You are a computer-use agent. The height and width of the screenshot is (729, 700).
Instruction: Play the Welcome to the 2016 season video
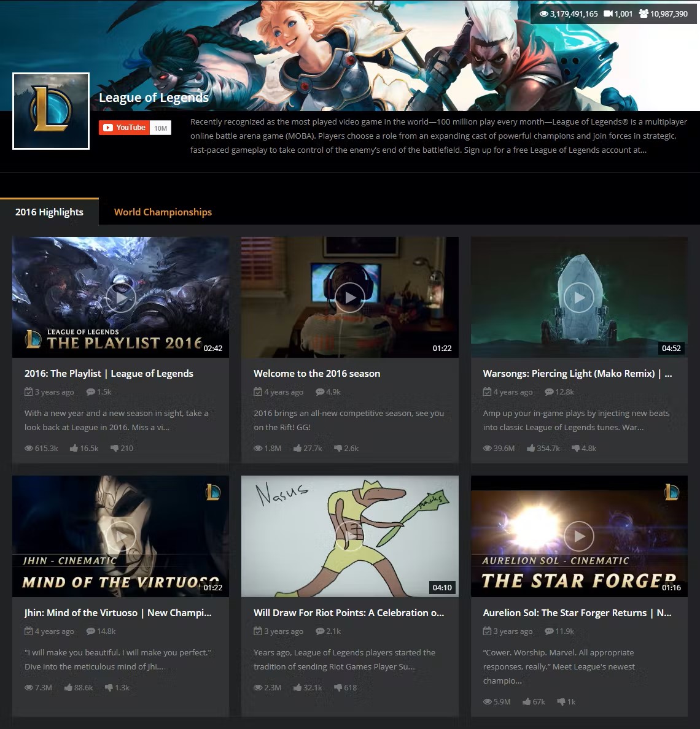pyautogui.click(x=350, y=298)
